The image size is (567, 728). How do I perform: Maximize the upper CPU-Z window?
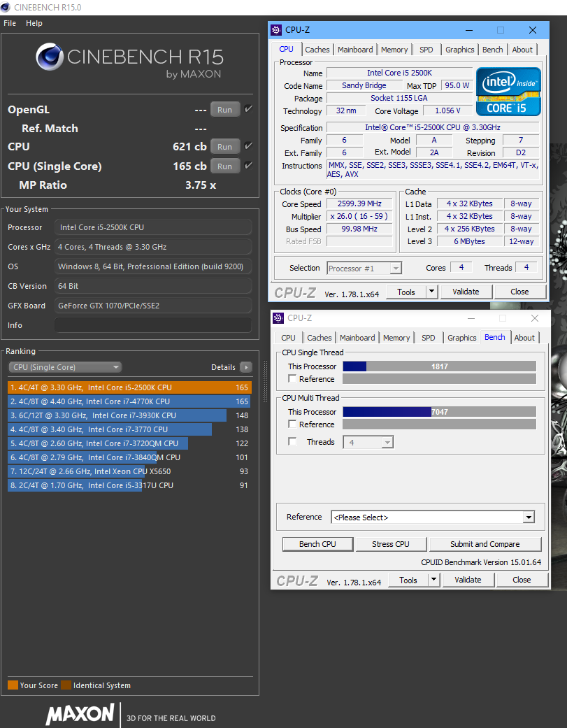point(501,30)
